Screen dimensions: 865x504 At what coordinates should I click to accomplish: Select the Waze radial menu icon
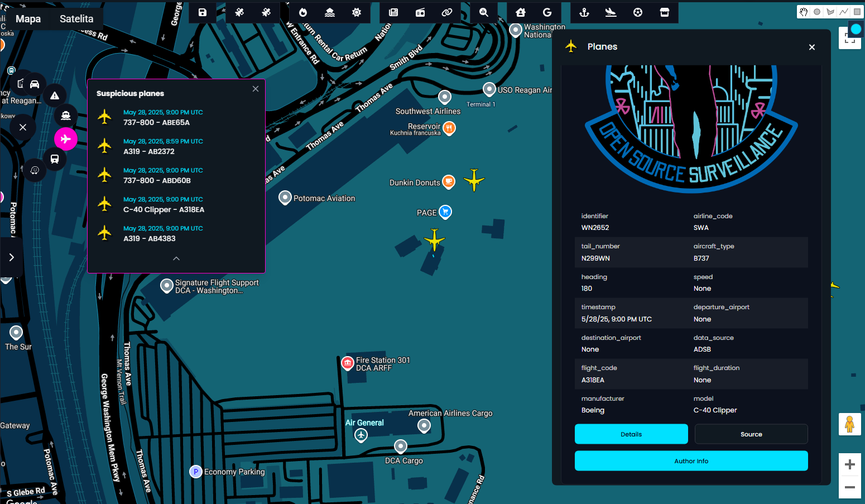(x=35, y=170)
